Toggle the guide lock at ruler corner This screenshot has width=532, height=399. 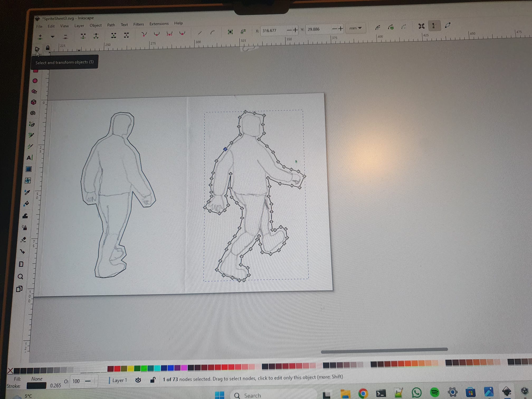coord(48,47)
